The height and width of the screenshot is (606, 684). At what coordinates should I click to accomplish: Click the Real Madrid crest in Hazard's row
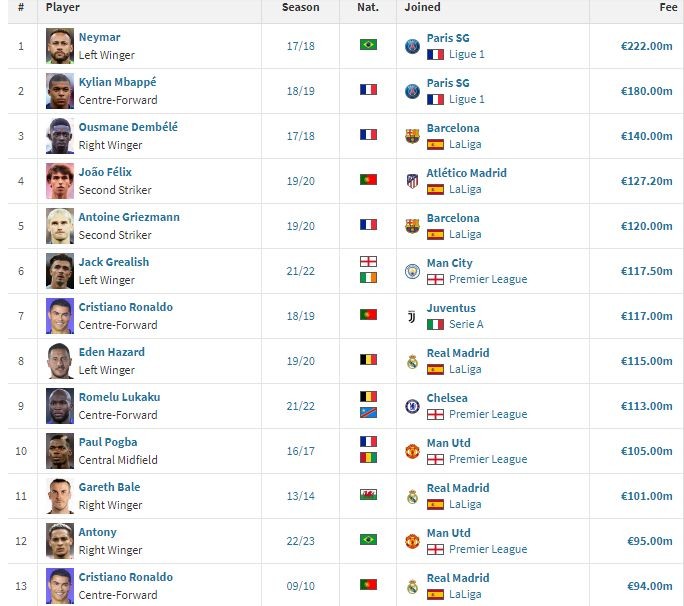pos(412,361)
